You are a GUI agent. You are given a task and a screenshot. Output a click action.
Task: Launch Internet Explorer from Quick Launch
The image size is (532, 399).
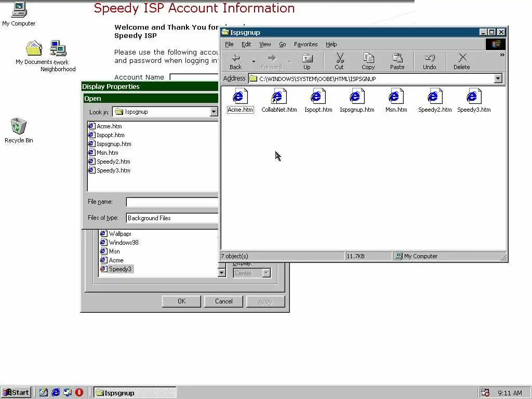click(56, 393)
